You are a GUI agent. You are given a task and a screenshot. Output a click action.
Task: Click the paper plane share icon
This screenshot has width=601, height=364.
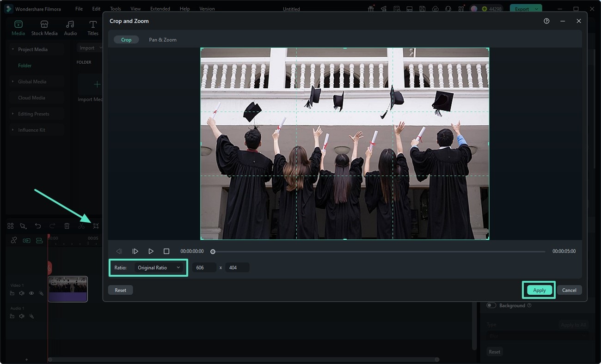384,9
